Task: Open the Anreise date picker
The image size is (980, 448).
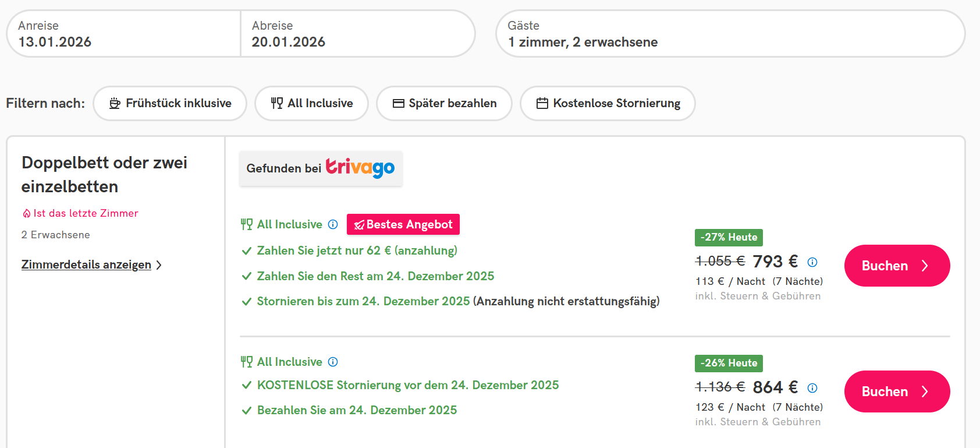Action: (x=123, y=34)
